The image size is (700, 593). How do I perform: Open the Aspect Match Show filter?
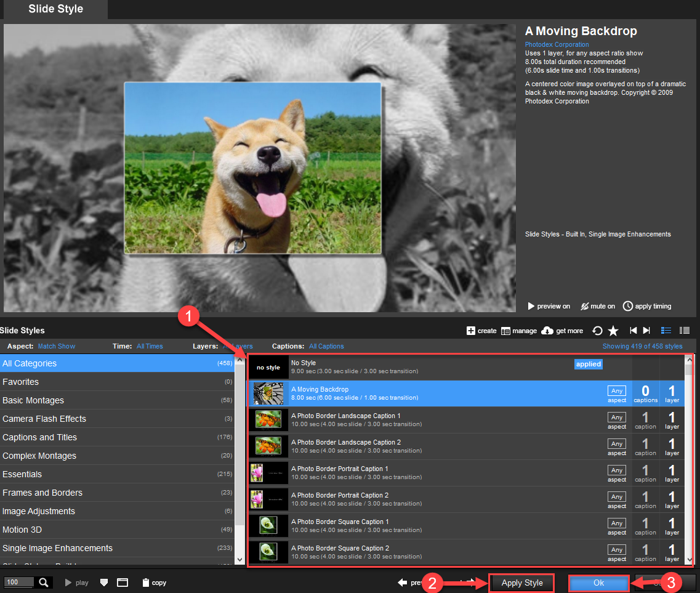pyautogui.click(x=56, y=345)
